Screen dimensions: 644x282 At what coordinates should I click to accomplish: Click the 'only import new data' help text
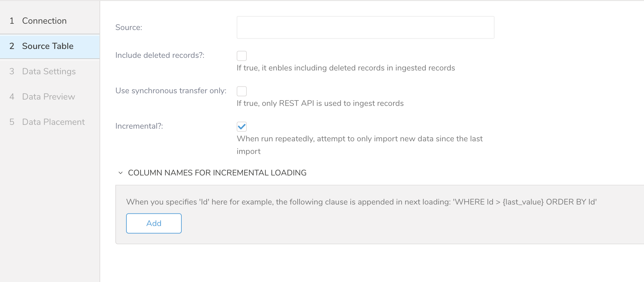[x=360, y=139]
